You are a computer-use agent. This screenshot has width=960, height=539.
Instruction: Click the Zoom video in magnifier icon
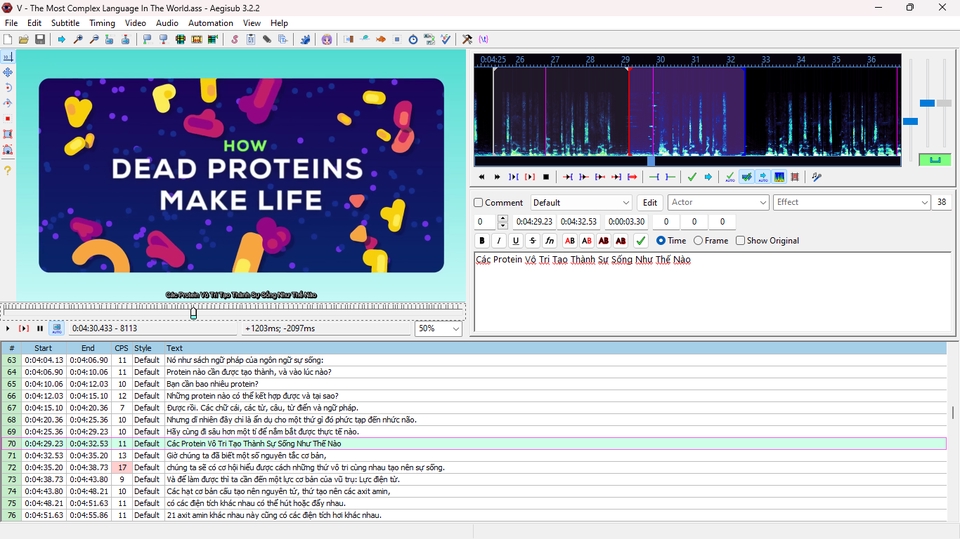tap(78, 39)
